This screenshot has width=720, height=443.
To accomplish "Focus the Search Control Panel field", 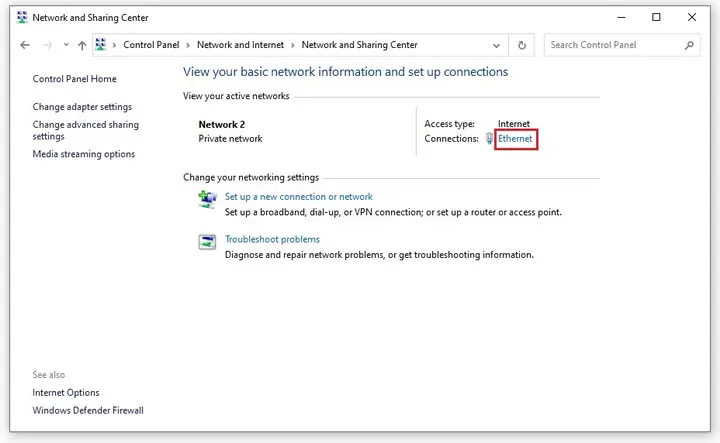I will 622,45.
